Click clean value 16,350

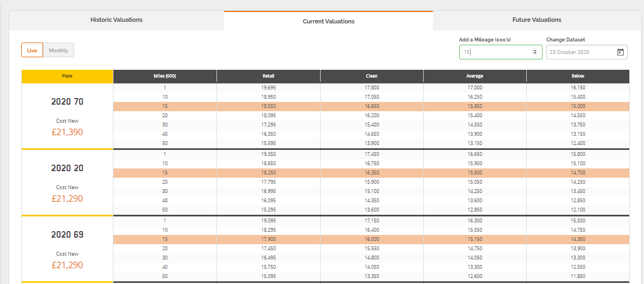pyautogui.click(x=371, y=173)
